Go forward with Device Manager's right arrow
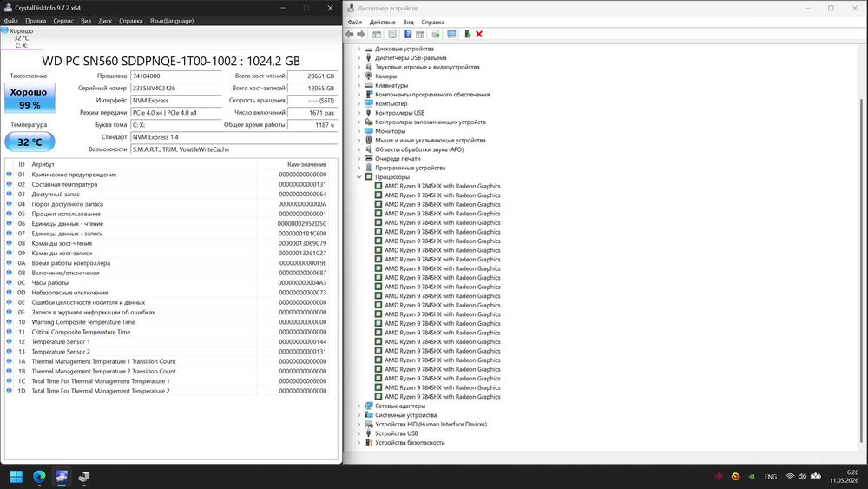The width and height of the screenshot is (868, 489). pyautogui.click(x=361, y=35)
